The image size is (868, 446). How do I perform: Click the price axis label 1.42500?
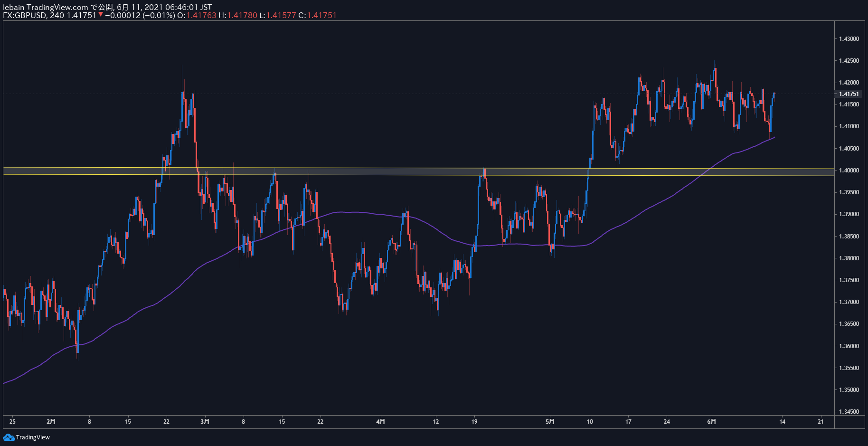pyautogui.click(x=849, y=61)
